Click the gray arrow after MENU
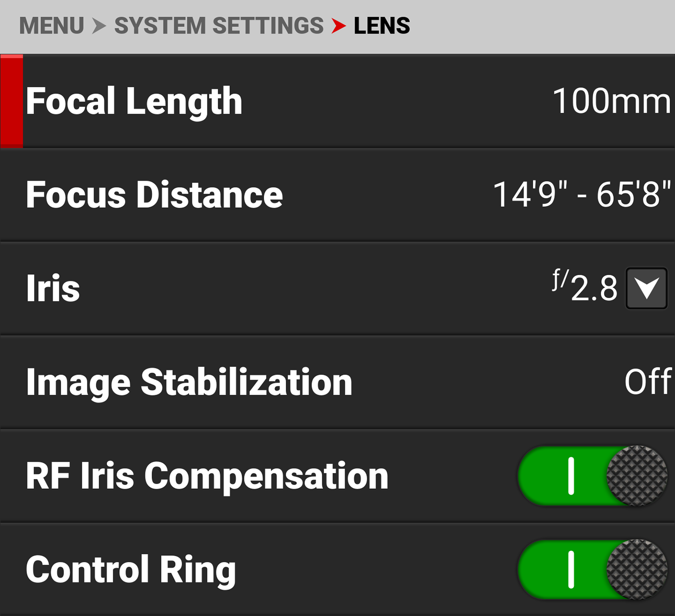Viewport: 675px width, 616px height. 99,26
